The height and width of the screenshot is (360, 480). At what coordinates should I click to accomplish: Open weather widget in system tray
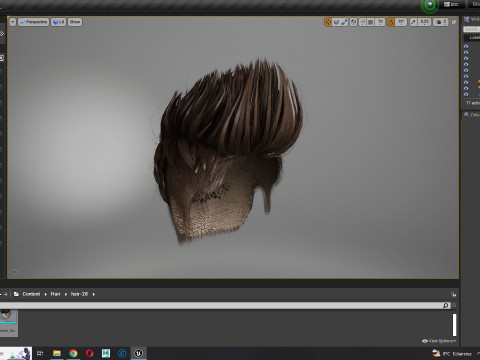pyautogui.click(x=452, y=353)
